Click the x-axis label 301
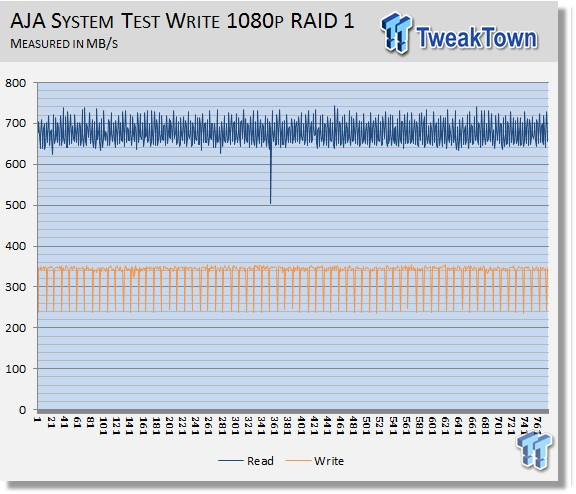This screenshot has height=494, width=576. point(235,426)
